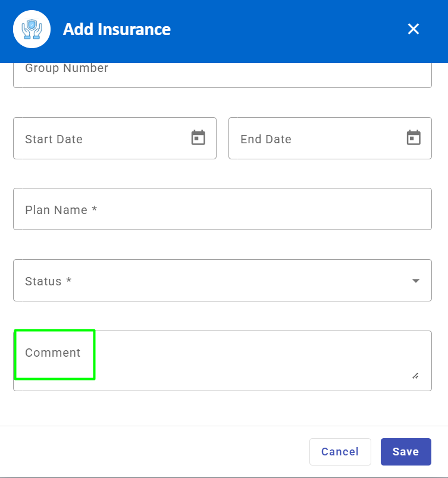Save the insurance record
The width and height of the screenshot is (448, 478).
(x=406, y=452)
